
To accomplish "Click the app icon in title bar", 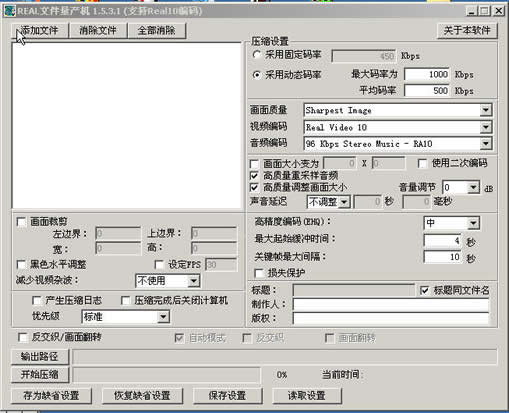I will [9, 11].
